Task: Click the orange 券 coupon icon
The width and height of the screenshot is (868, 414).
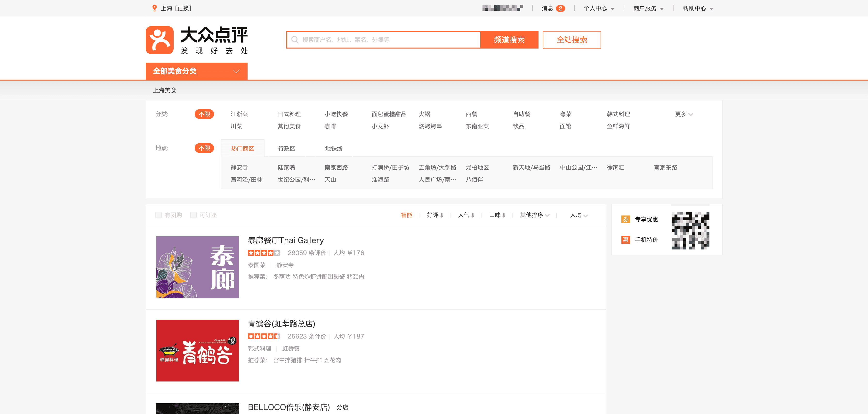Action: (x=625, y=219)
